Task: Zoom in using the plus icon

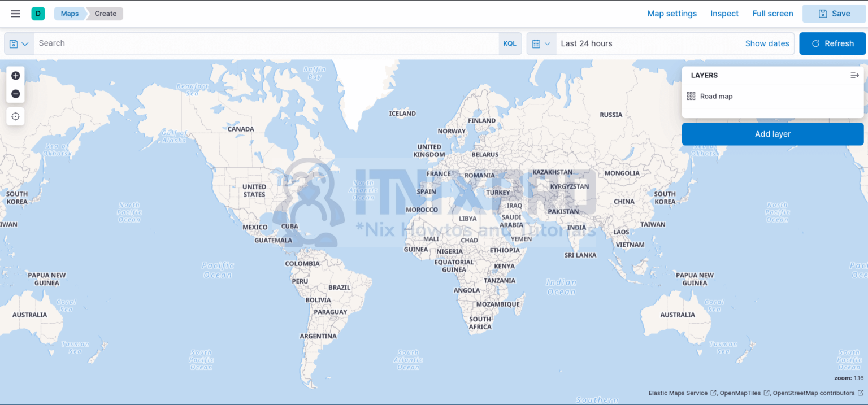Action: click(x=15, y=75)
